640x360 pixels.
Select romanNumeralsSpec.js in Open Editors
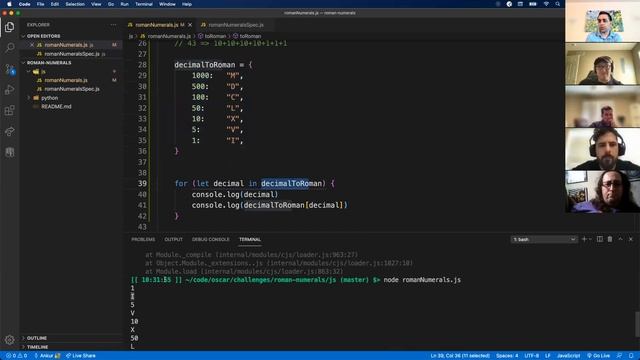coord(72,54)
